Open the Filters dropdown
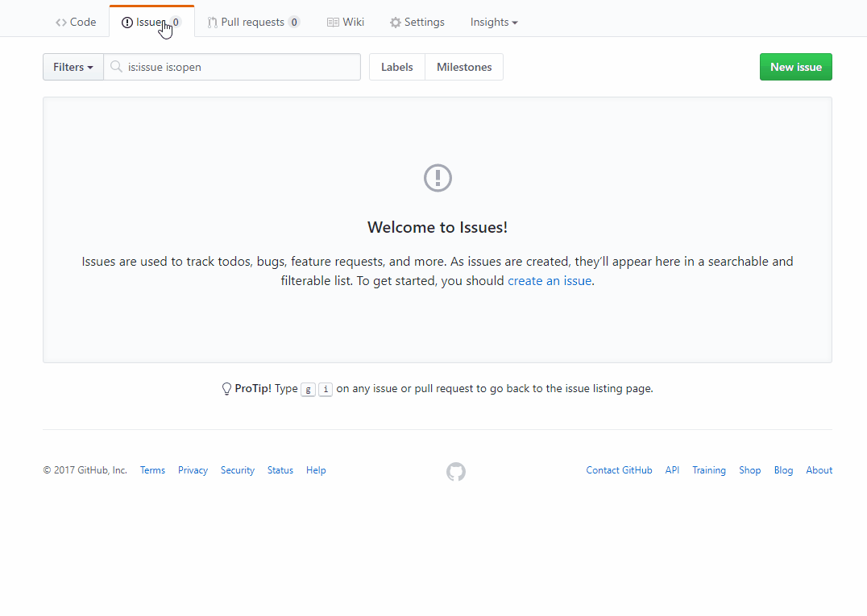The height and width of the screenshot is (616, 867). 73,67
